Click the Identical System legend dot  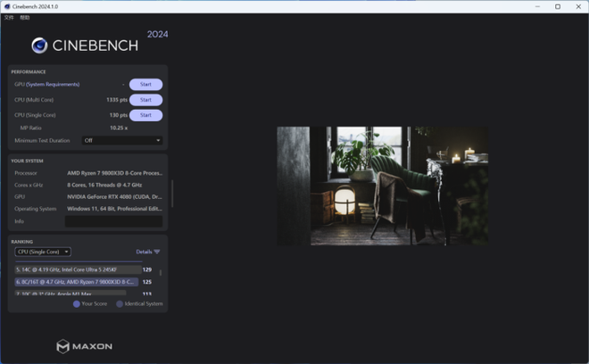[120, 303]
